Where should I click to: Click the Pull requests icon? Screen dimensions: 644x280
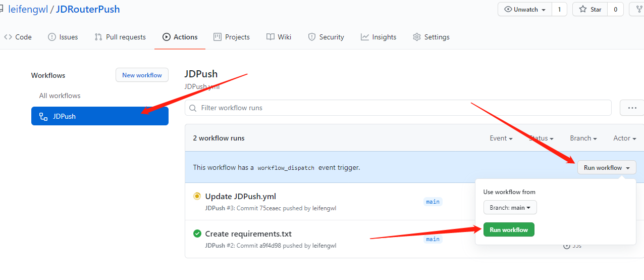click(x=98, y=37)
